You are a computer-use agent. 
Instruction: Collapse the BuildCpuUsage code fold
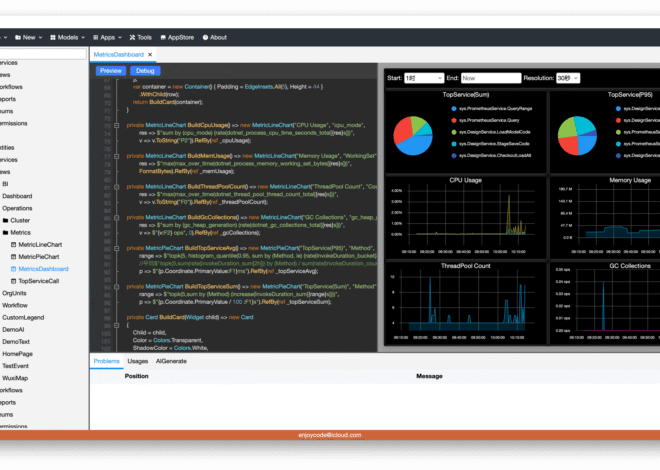(117, 125)
